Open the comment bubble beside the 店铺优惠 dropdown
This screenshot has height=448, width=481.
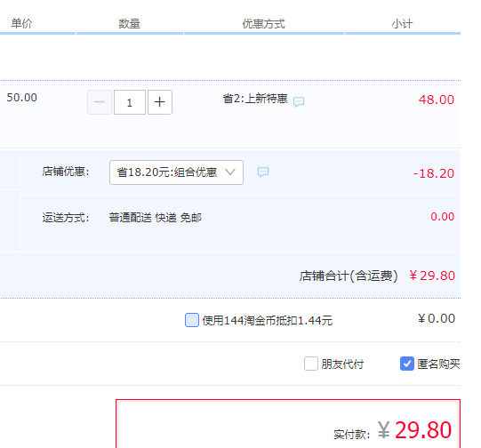tap(263, 172)
